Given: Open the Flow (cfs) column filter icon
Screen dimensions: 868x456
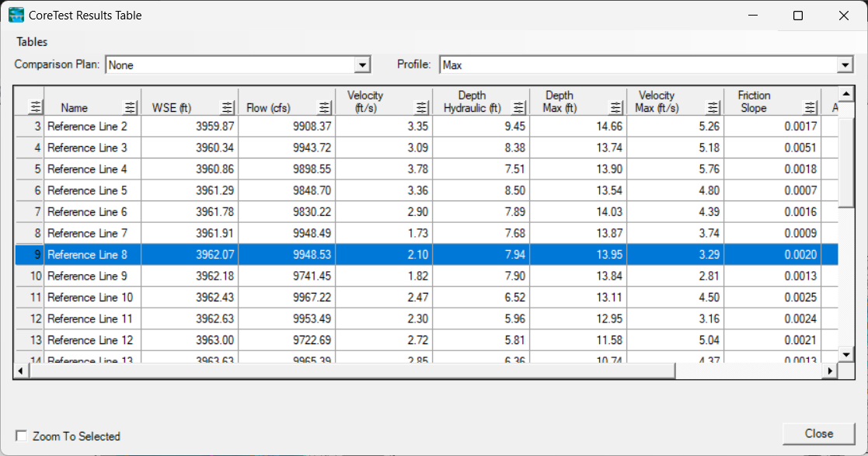Looking at the screenshot, I should [325, 108].
